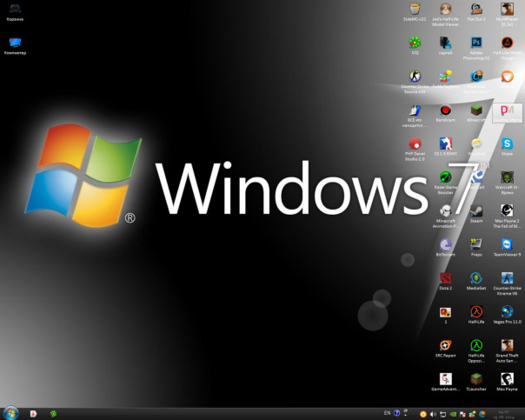525x420 pixels.
Task: Open the ВСЁ что находится shortcut
Action: 415,116
